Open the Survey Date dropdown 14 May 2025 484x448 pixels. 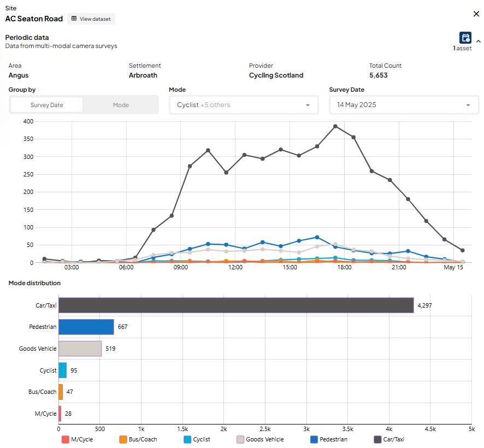click(404, 105)
